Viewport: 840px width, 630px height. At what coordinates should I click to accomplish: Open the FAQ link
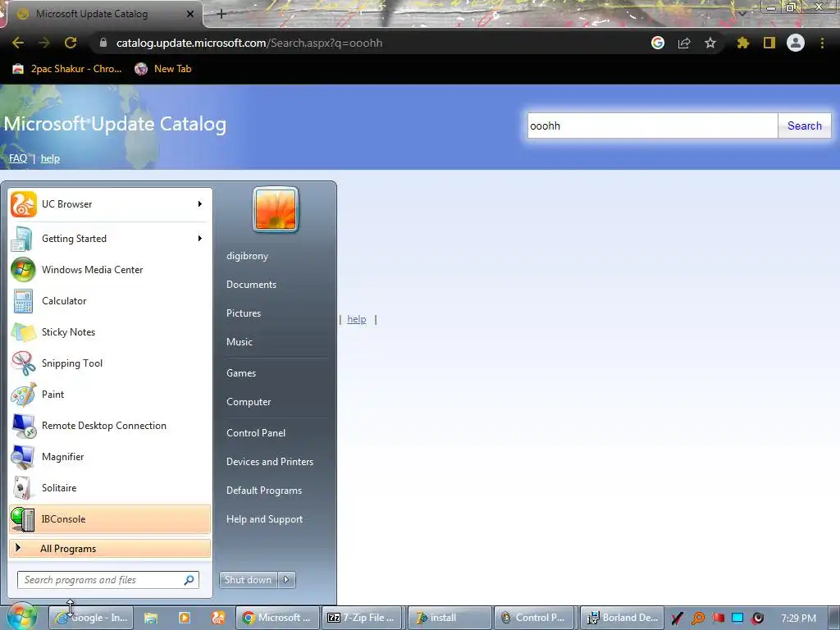(x=18, y=158)
